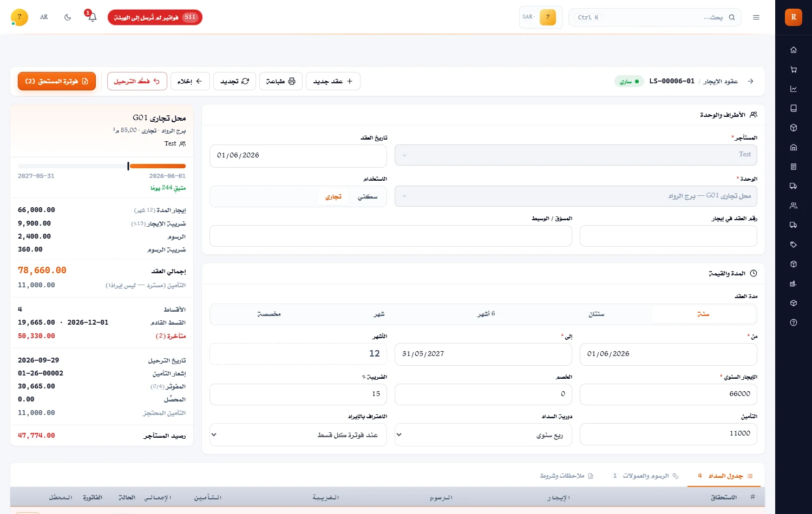This screenshot has width=812, height=514.
Task: Click فوترة المستحق (2) button
Action: point(57,81)
